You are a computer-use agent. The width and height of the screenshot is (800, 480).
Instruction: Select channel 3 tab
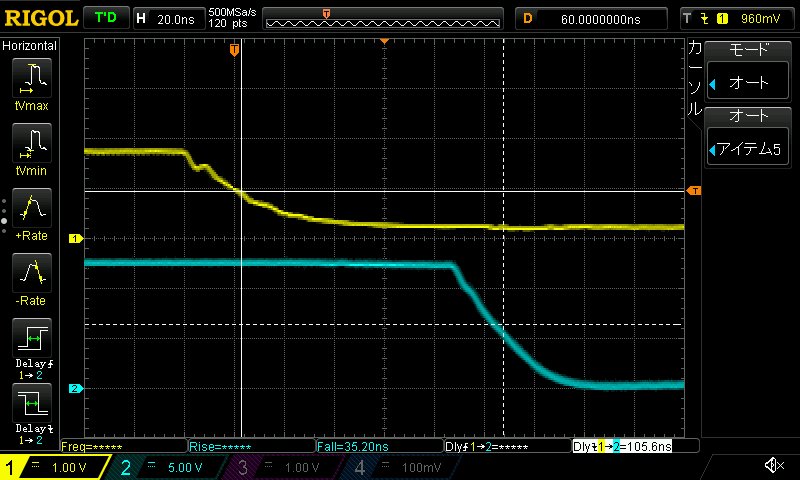[281, 467]
